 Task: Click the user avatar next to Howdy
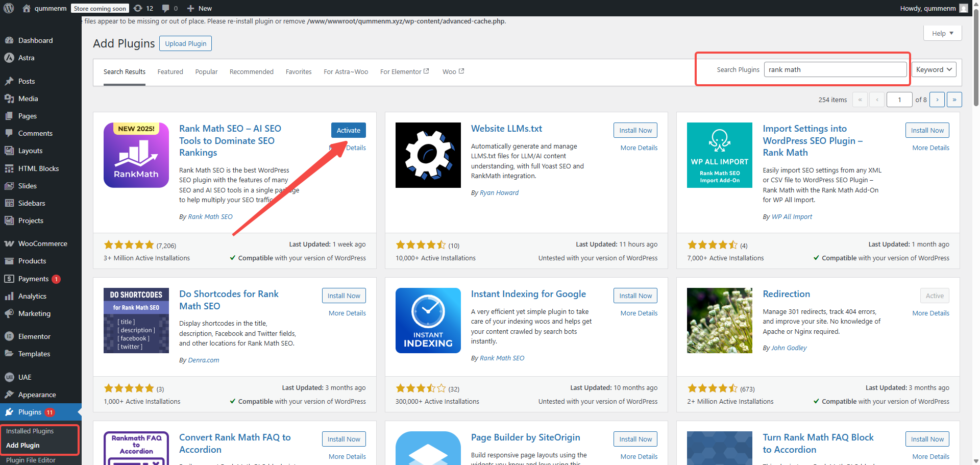click(x=963, y=8)
